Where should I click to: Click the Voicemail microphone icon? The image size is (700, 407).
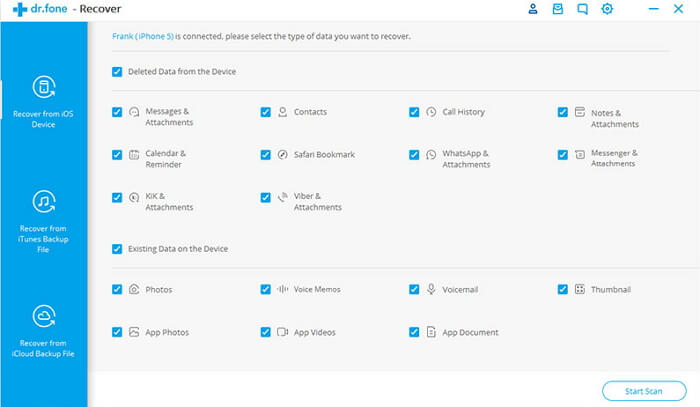(x=431, y=289)
